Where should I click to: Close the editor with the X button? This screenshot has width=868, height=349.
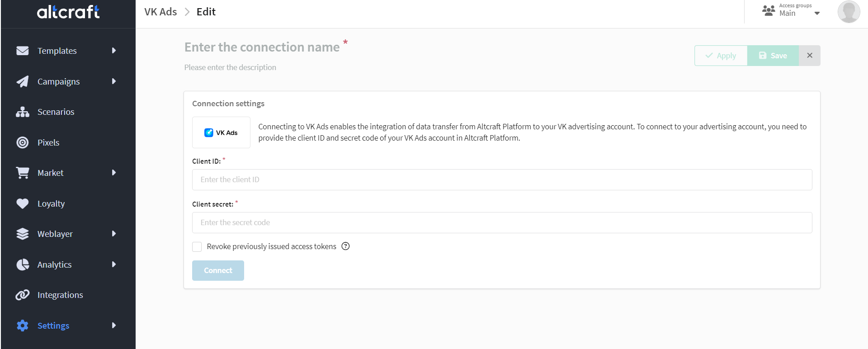coord(810,56)
